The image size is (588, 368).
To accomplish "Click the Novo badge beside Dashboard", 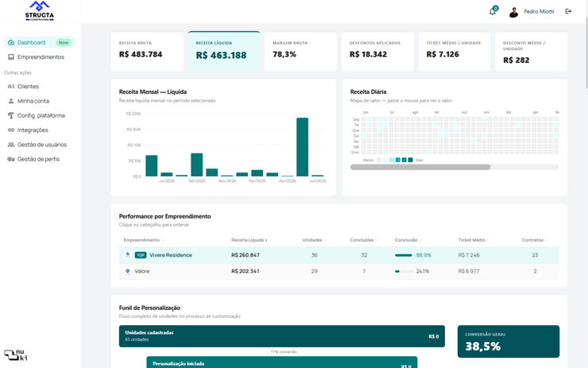I will click(x=64, y=42).
